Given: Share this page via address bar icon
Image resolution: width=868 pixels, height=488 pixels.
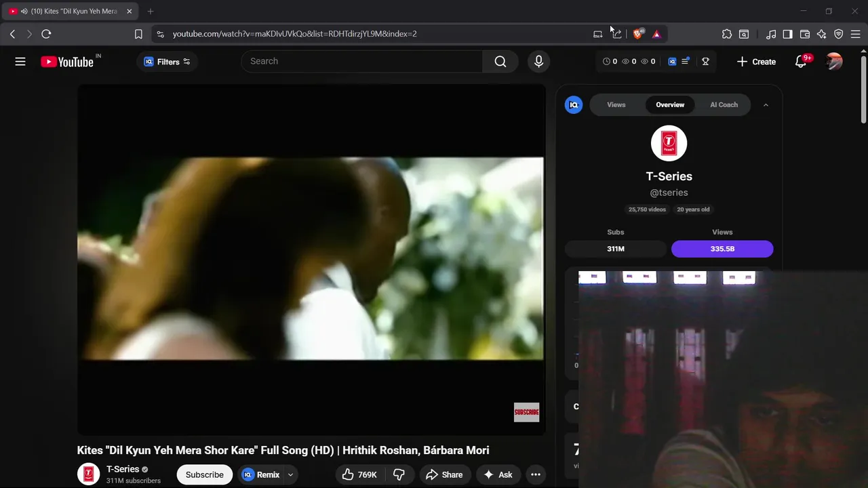Looking at the screenshot, I should 617,34.
